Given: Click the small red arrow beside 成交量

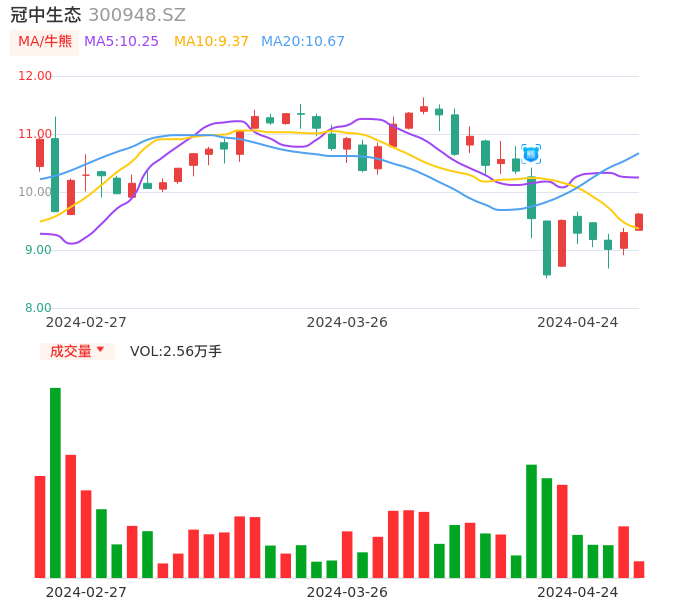Looking at the screenshot, I should pos(100,350).
